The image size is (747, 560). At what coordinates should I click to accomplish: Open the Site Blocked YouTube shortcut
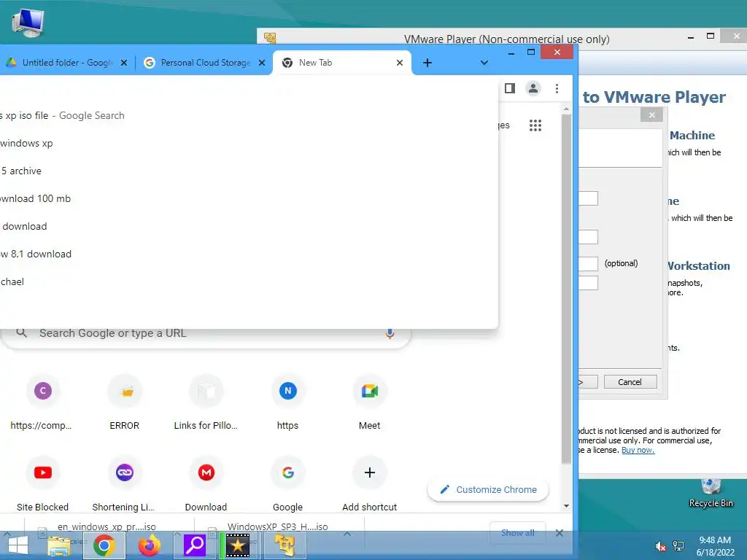pos(42,484)
